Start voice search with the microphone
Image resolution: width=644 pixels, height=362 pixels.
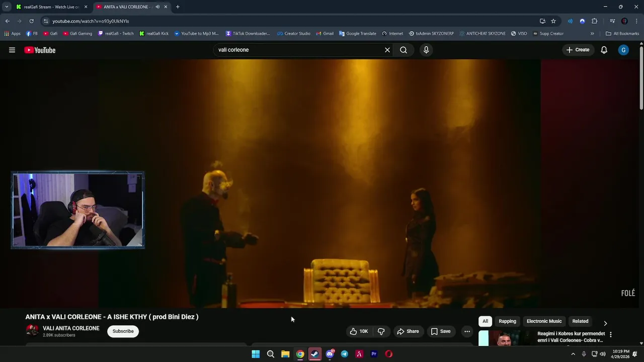[x=426, y=50]
